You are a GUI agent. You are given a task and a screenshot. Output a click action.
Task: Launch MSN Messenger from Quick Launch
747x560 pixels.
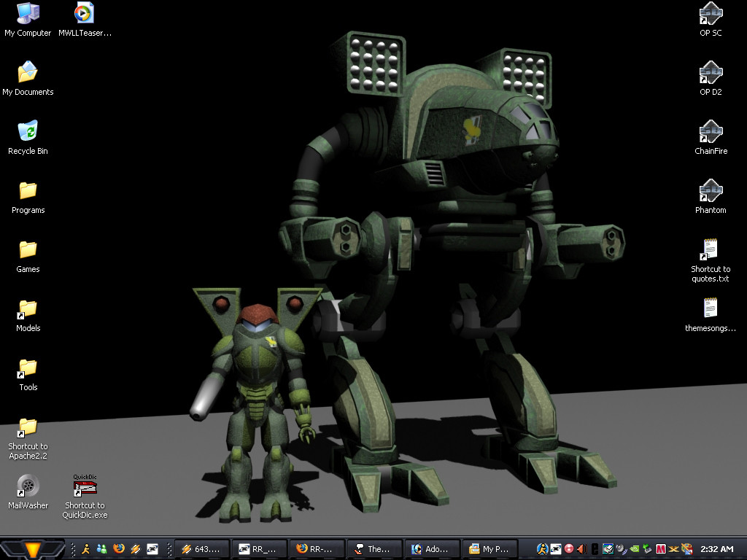pyautogui.click(x=102, y=549)
